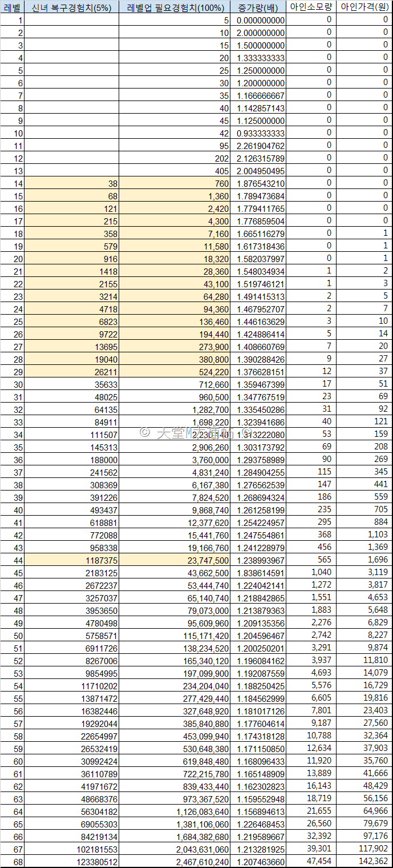Select the price cell 117,902

364,849
